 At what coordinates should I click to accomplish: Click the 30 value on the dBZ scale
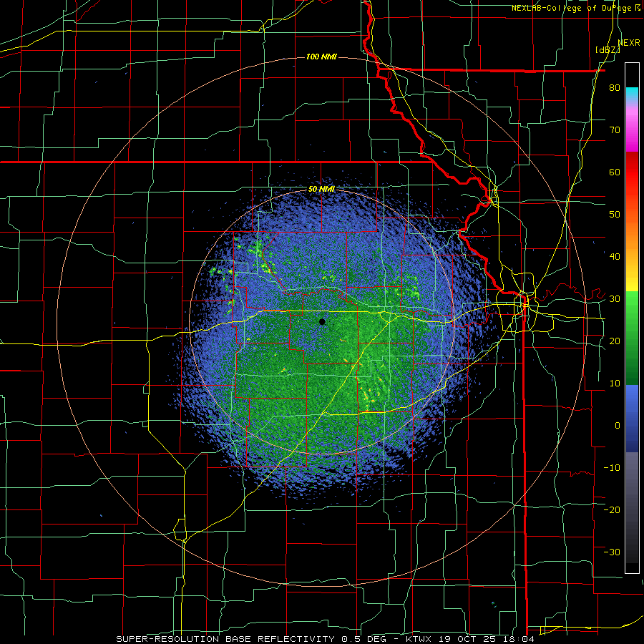click(615, 298)
